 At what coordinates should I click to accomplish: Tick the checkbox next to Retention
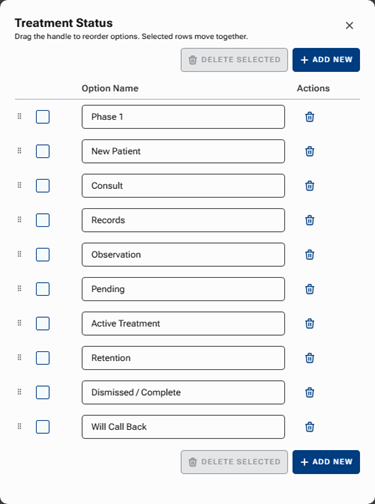coord(43,358)
